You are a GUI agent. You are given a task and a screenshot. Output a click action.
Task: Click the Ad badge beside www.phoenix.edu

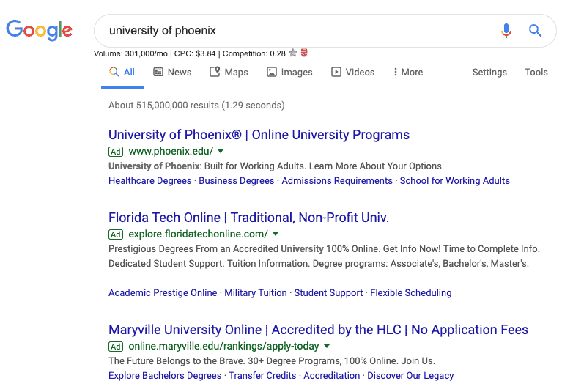tap(116, 152)
